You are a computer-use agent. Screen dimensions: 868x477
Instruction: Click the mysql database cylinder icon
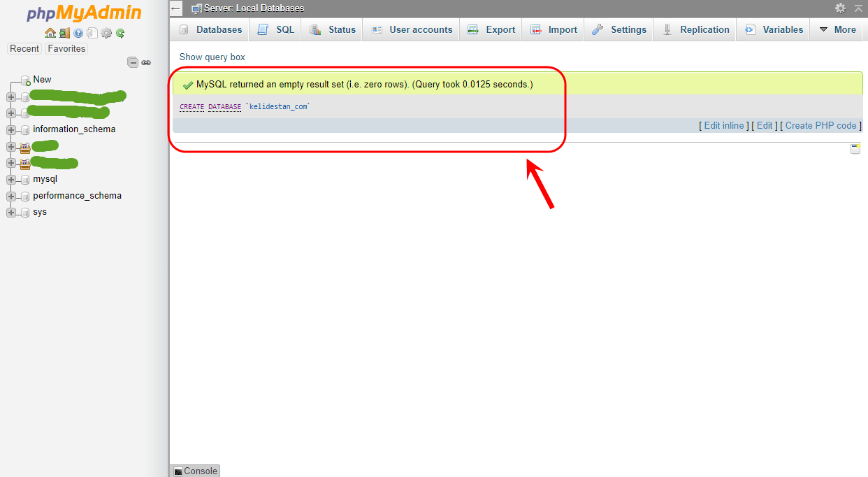[x=26, y=180]
